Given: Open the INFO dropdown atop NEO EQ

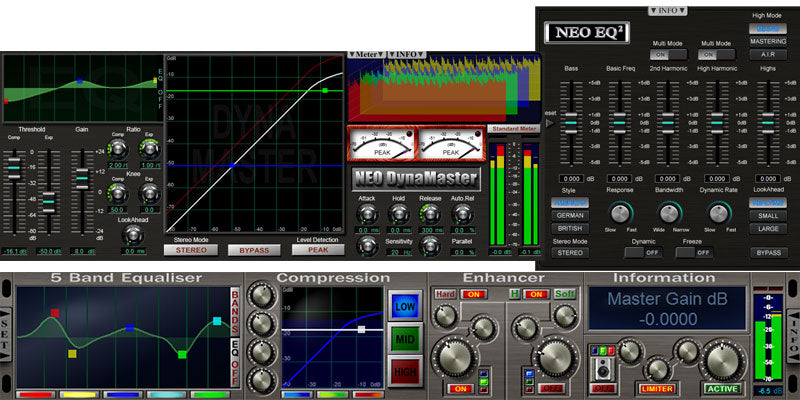Looking at the screenshot, I should [x=668, y=10].
